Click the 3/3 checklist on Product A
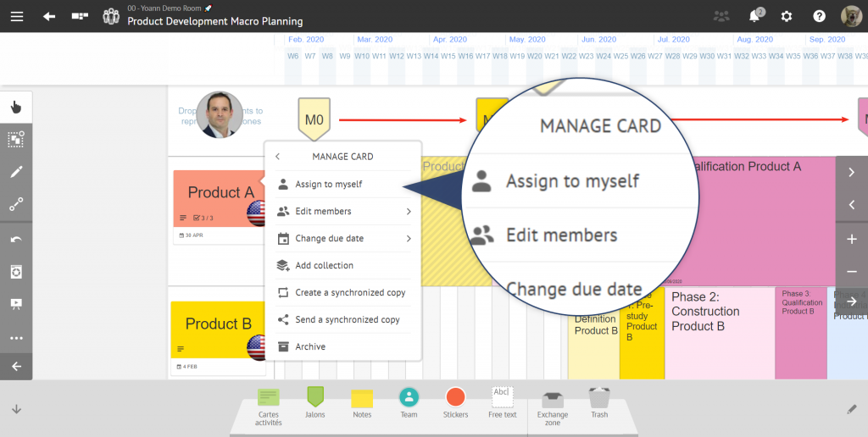Viewport: 868px width, 437px height. 203,218
